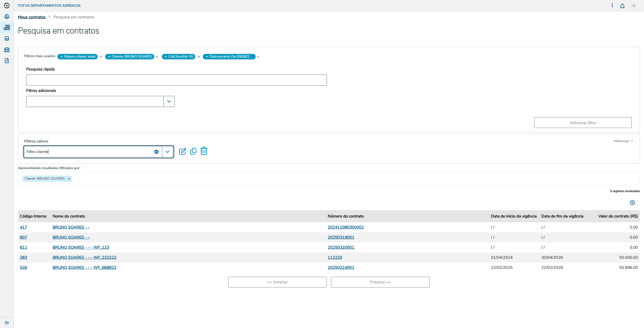The width and height of the screenshot is (644, 328).
Task: Select the contracts sidebar icon
Action: pos(7,27)
